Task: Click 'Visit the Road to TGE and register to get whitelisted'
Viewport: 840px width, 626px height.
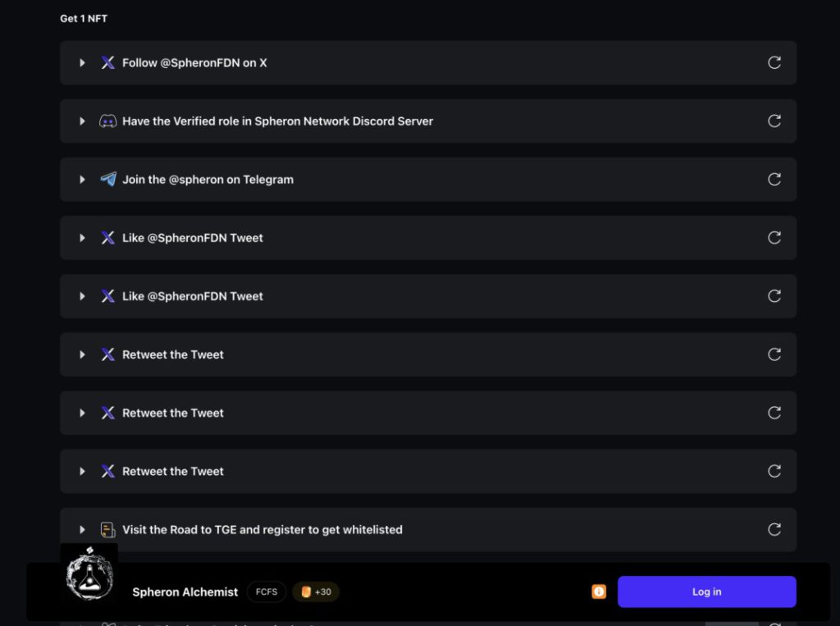Action: point(262,529)
